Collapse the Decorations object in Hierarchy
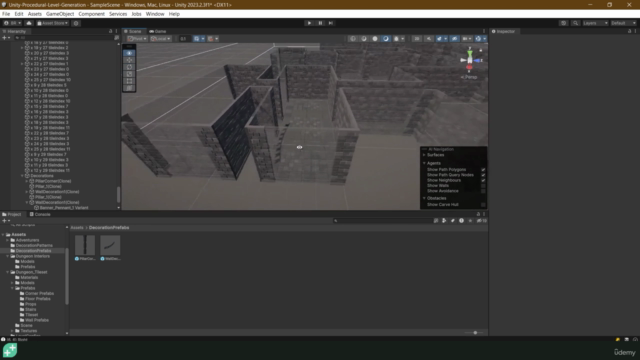Screen dimensions: 640x360 (22, 176)
